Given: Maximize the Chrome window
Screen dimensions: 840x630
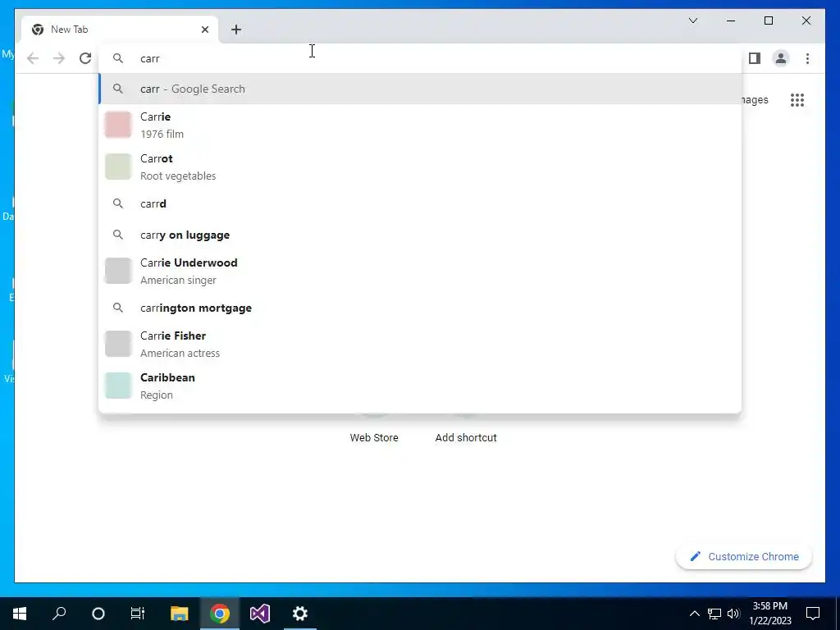Looking at the screenshot, I should click(768, 21).
